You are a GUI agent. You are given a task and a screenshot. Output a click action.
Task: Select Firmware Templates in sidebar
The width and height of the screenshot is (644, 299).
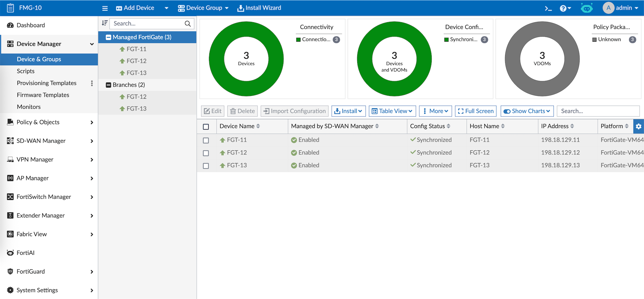click(43, 95)
